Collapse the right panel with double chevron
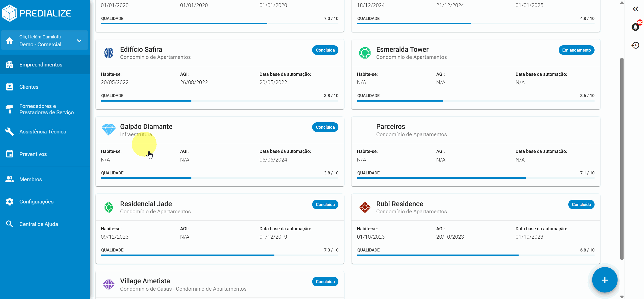This screenshot has width=644, height=299. 635,9
